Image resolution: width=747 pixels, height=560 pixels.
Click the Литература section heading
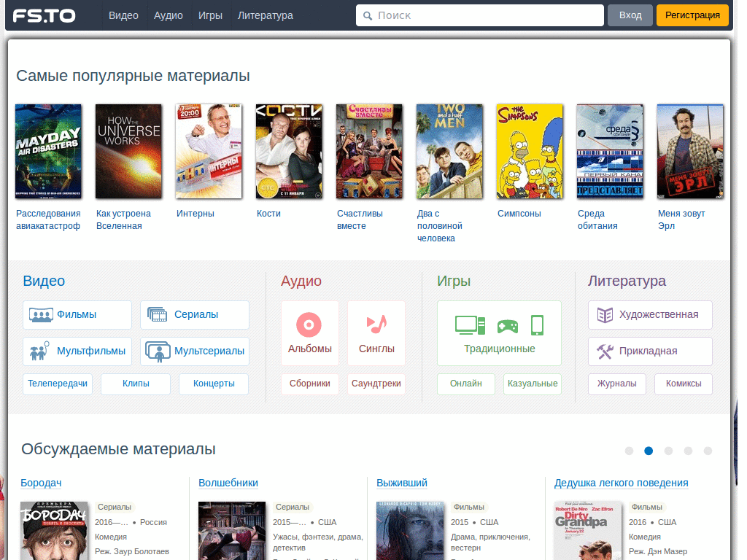pos(627,281)
